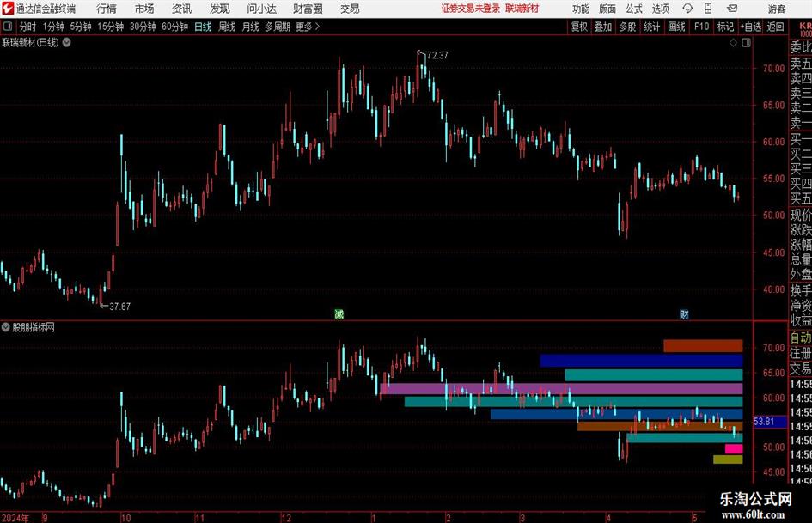The height and width of the screenshot is (523, 812).
Task: Switch to 分时 chart period
Action: [28, 27]
